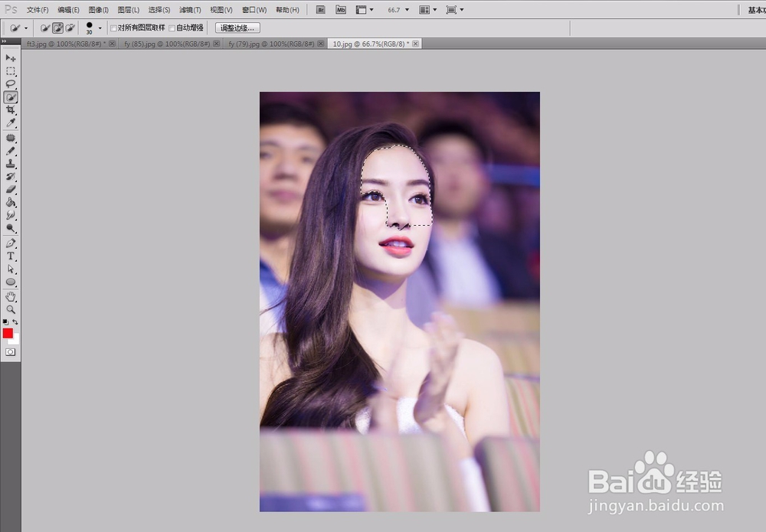Close the fy (79).jpg tab
The width and height of the screenshot is (766, 532).
320,44
